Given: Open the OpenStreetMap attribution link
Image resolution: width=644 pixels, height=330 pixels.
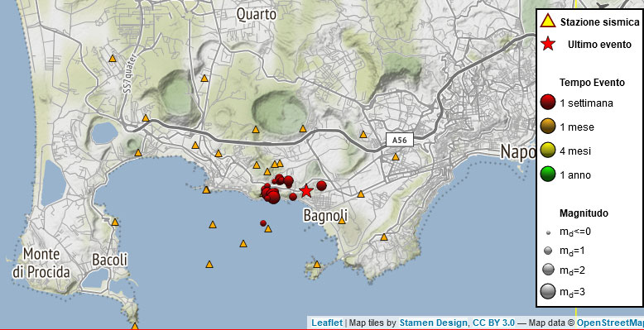Looking at the screenshot, I should (610, 323).
